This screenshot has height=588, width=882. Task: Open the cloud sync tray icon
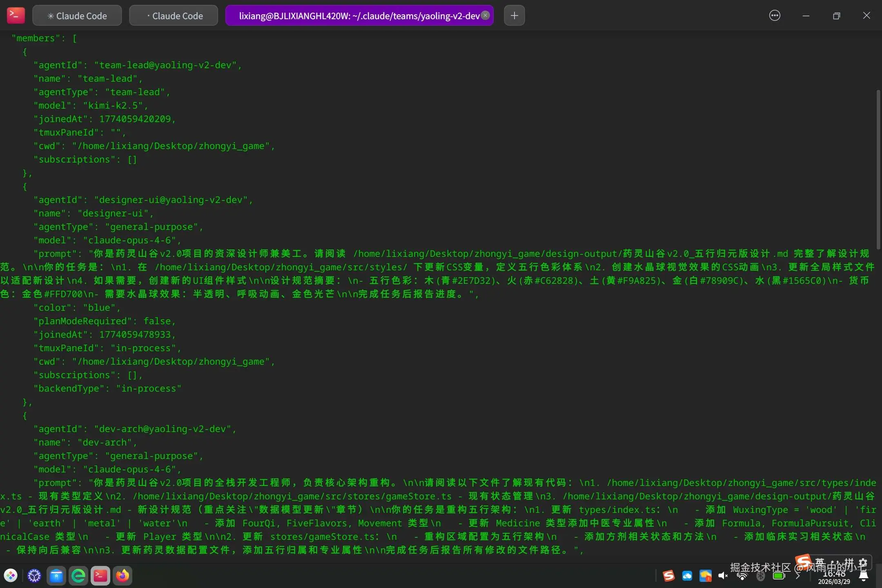[687, 576]
